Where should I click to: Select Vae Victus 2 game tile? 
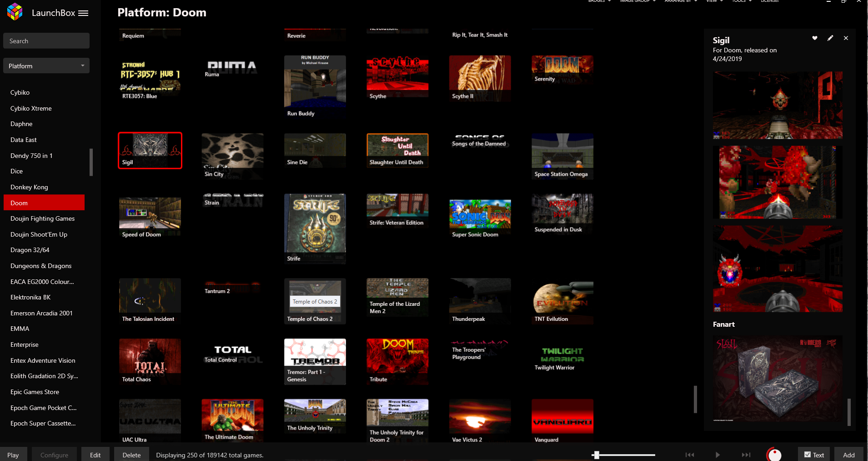[x=480, y=420]
